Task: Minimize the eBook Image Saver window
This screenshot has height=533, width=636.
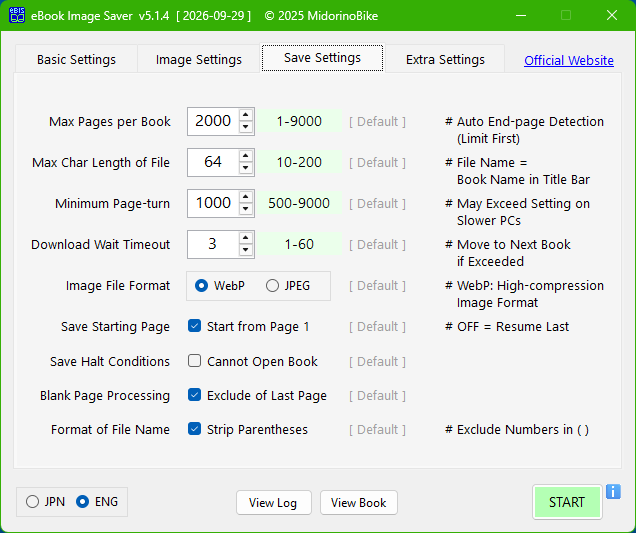Action: [x=521, y=15]
